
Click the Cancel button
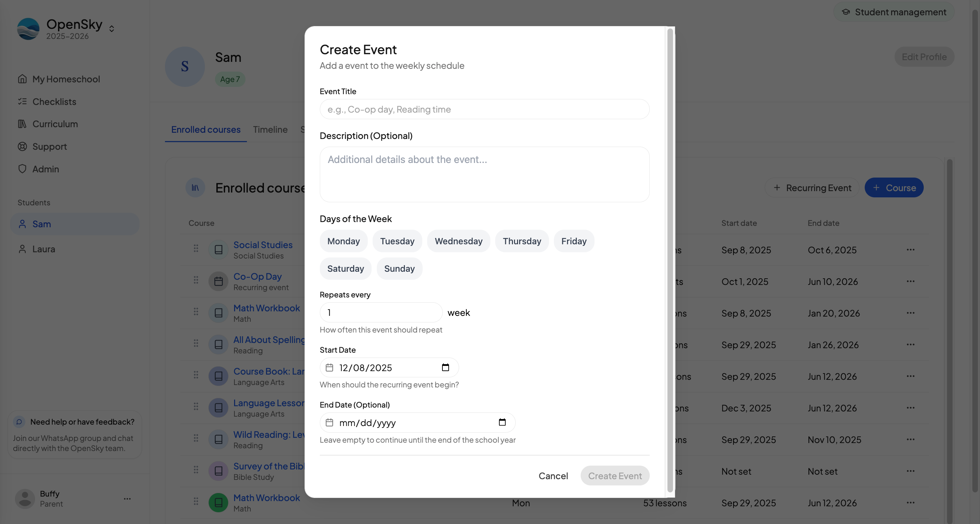coord(553,476)
